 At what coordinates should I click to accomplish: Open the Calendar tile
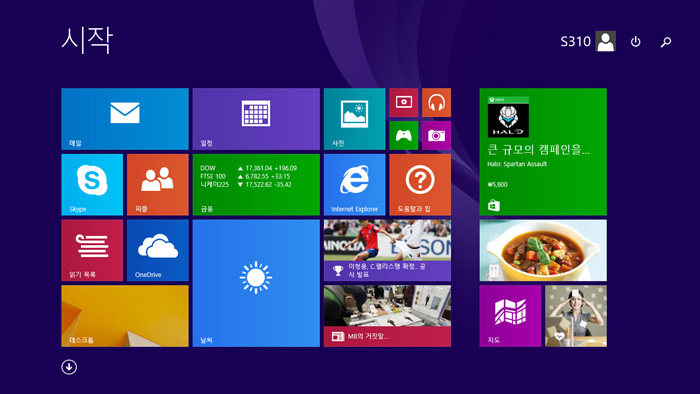pos(256,119)
